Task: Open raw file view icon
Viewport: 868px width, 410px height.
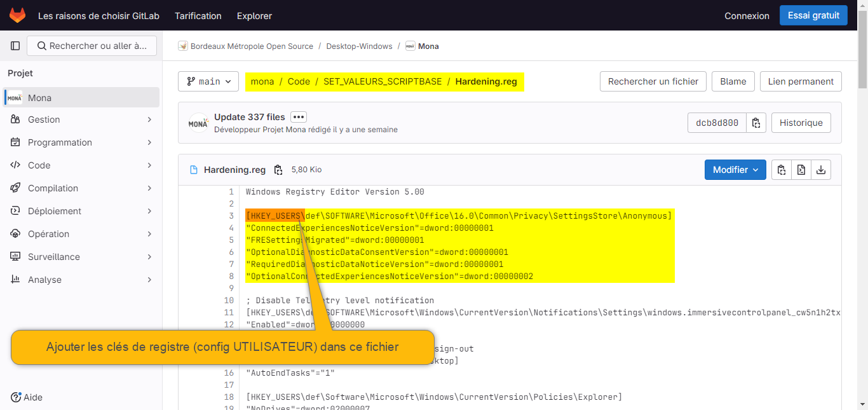Action: coord(801,170)
